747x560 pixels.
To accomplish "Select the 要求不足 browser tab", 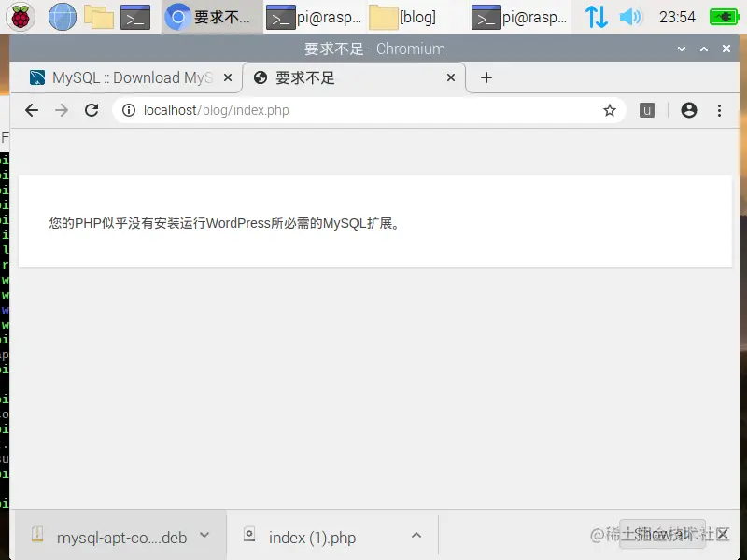I will click(x=354, y=77).
